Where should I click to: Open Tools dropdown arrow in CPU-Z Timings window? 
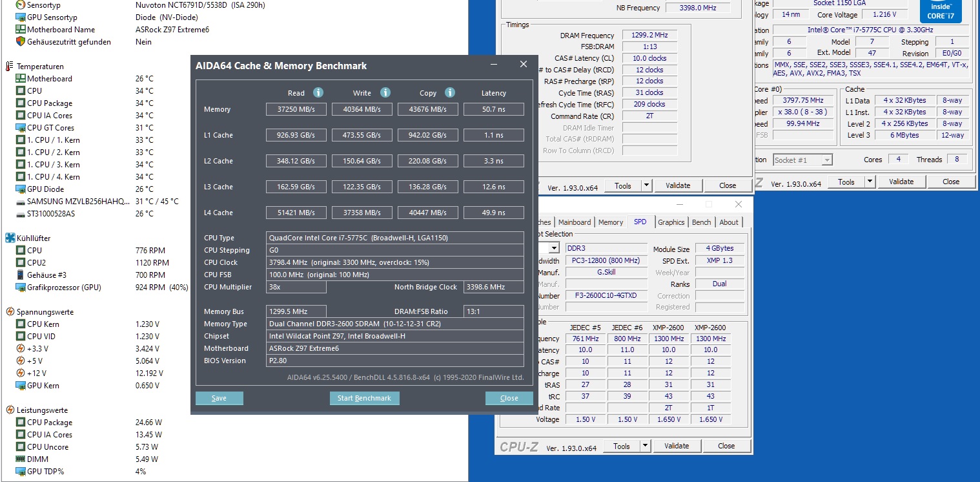(x=646, y=185)
